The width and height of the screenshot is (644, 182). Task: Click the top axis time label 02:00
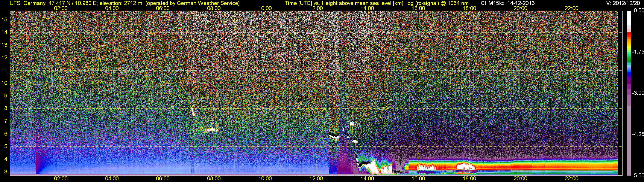pyautogui.click(x=61, y=8)
